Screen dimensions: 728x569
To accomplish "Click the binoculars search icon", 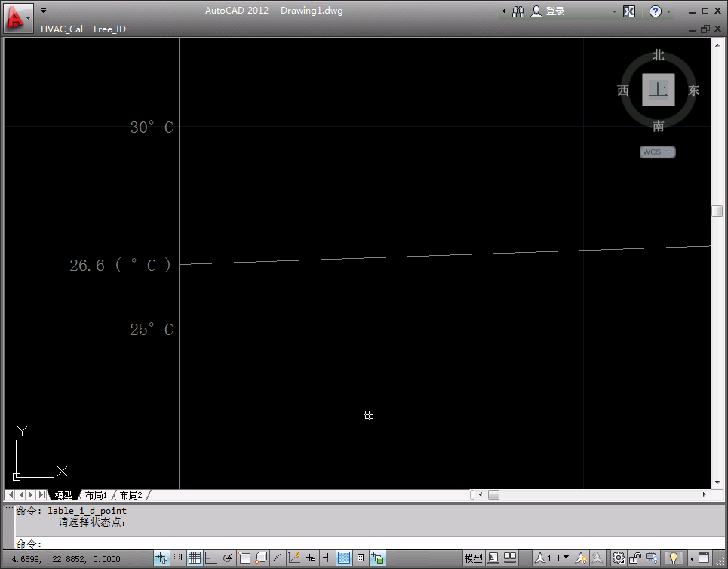I will pyautogui.click(x=518, y=11).
